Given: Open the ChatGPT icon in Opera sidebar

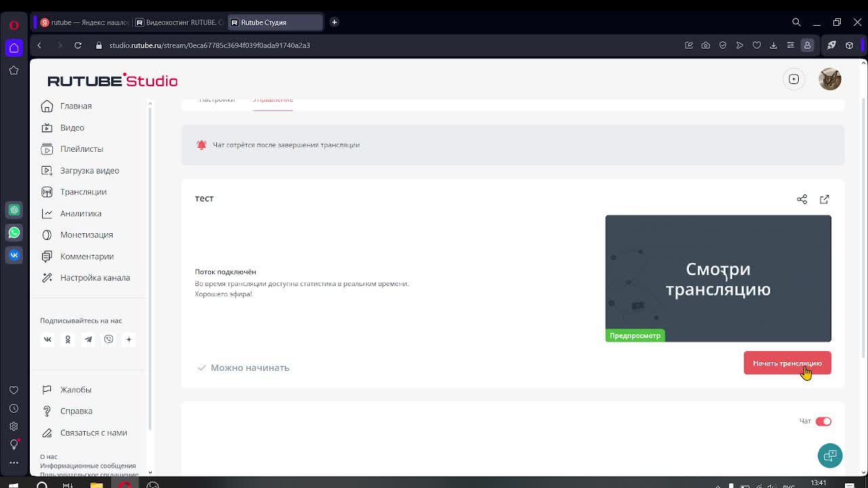Looking at the screenshot, I should click(14, 210).
